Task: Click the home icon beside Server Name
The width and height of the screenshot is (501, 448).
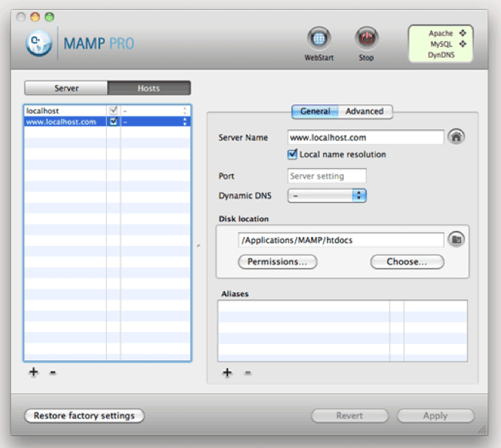Action: 456,137
